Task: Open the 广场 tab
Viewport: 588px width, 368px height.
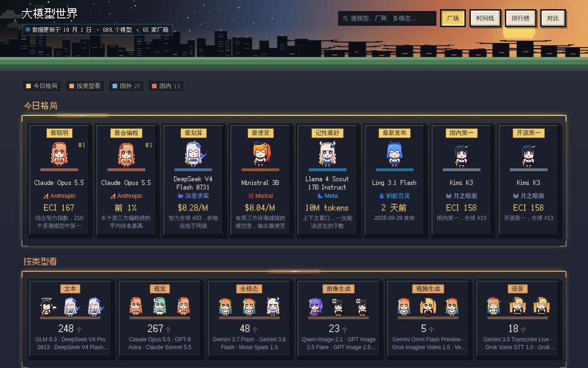Action: coord(453,18)
